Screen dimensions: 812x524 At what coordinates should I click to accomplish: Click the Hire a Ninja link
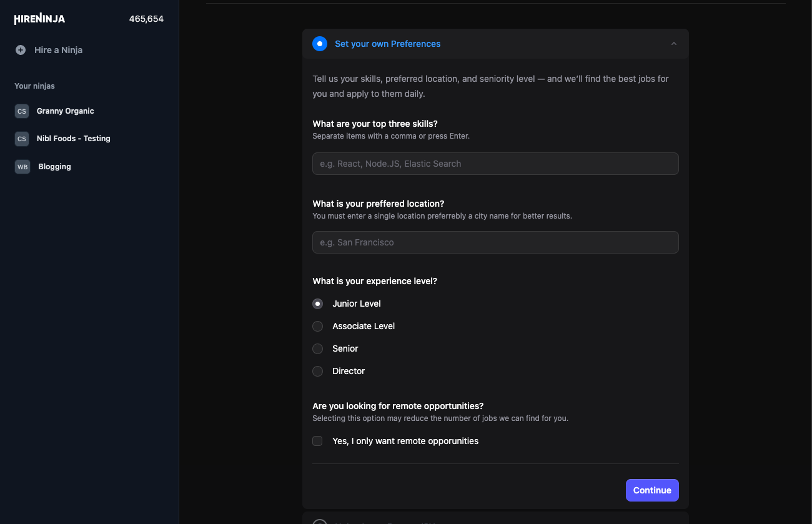[59, 50]
